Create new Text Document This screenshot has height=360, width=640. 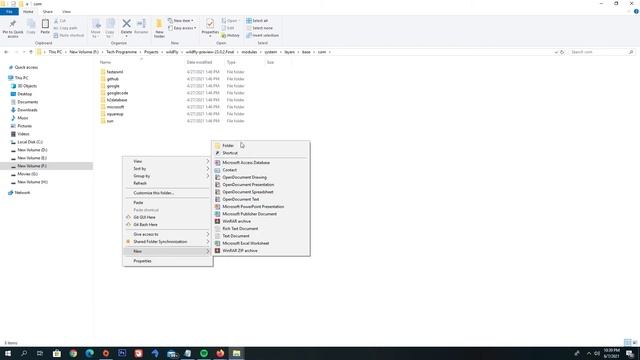(x=261, y=236)
